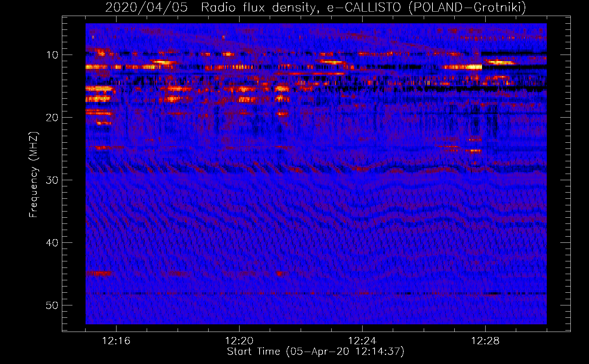Click the 50 MHz frequency tick label
This screenshot has width=589, height=364.
coord(52,305)
